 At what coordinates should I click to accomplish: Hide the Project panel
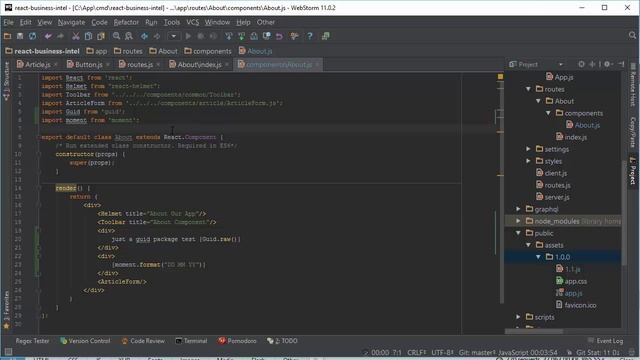pyautogui.click(x=621, y=64)
